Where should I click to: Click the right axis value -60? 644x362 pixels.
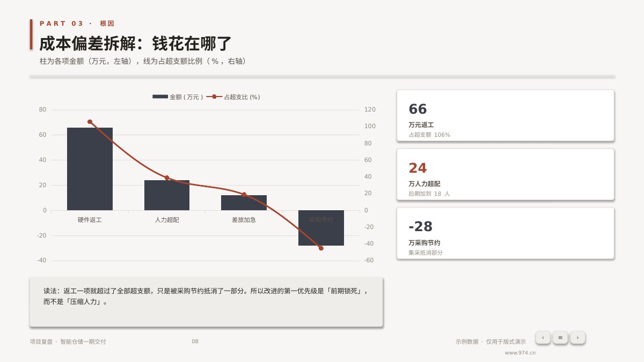tap(369, 260)
